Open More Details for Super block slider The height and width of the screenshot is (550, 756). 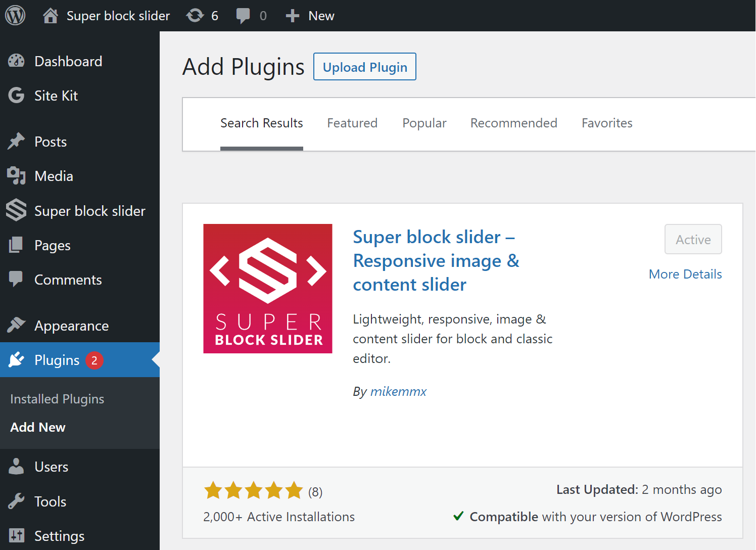tap(685, 273)
